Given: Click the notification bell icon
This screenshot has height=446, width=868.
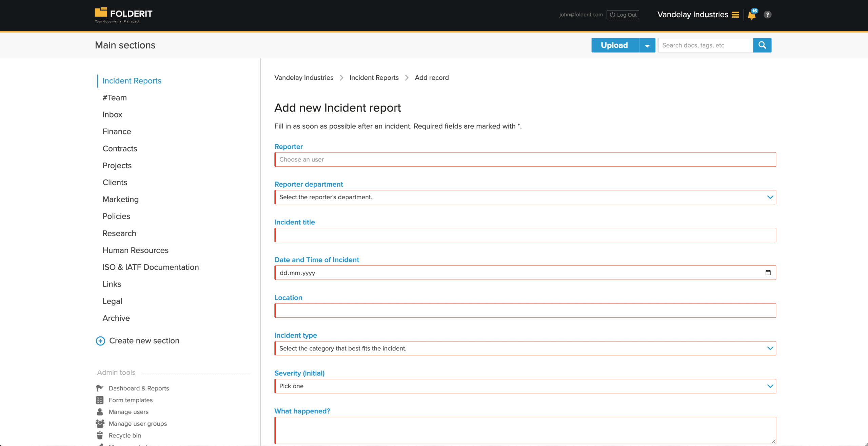Looking at the screenshot, I should (x=751, y=15).
